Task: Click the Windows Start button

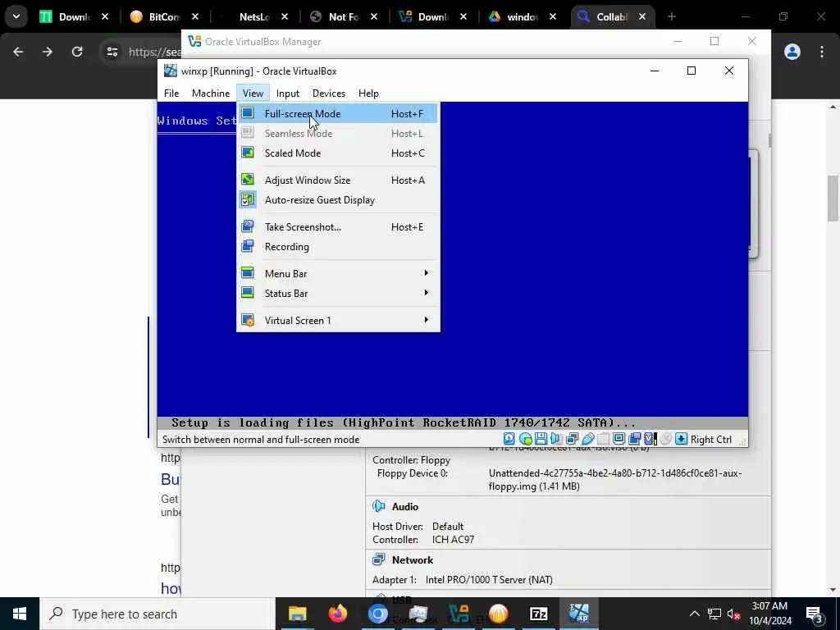Action: (20, 614)
